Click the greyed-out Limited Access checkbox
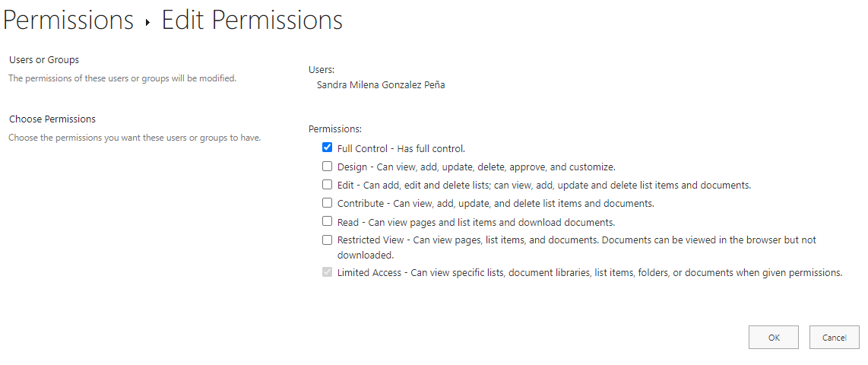 pyautogui.click(x=327, y=272)
